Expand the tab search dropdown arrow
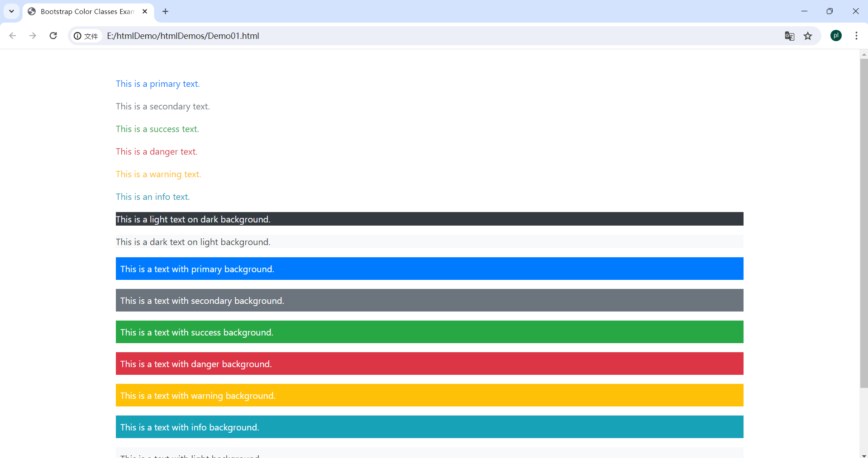Image resolution: width=868 pixels, height=458 pixels. pyautogui.click(x=11, y=11)
